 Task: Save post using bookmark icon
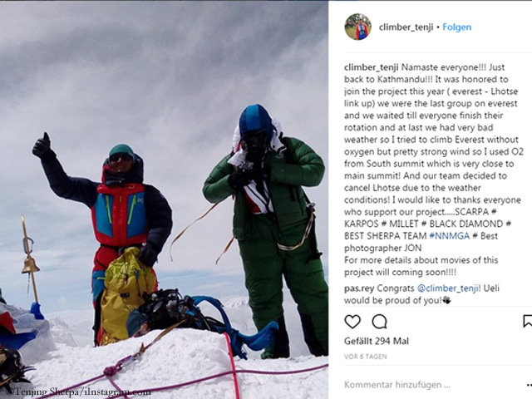(528, 322)
